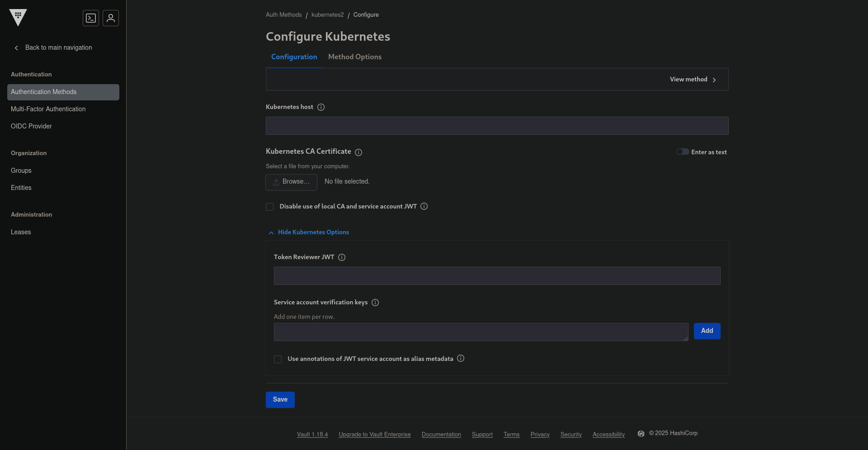This screenshot has height=450, width=868.
Task: Save the Kubernetes configuration
Action: [x=280, y=399]
